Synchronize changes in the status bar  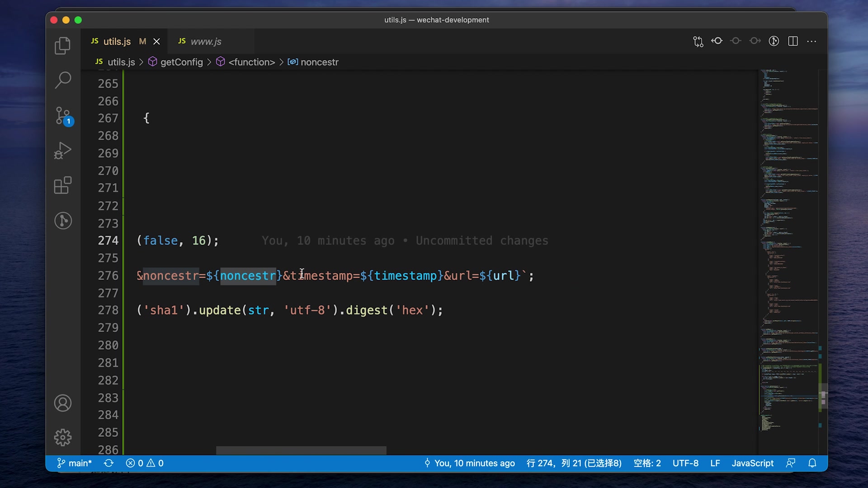point(108,463)
